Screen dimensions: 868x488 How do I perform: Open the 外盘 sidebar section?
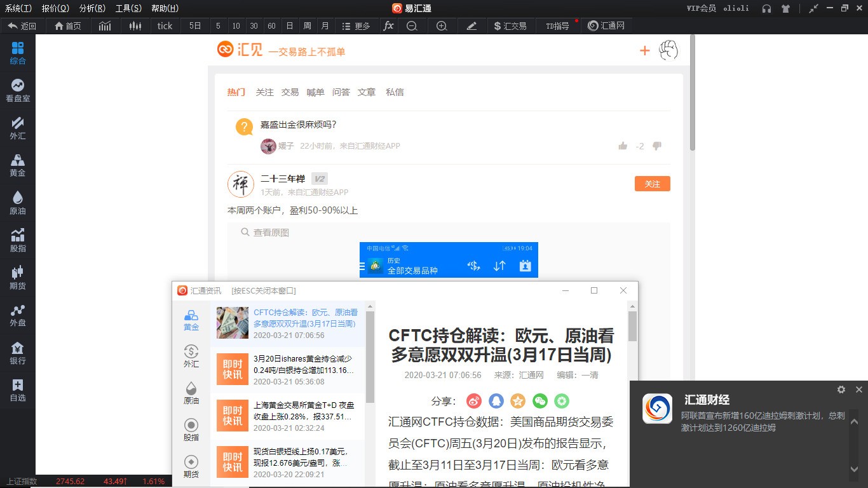[18, 316]
